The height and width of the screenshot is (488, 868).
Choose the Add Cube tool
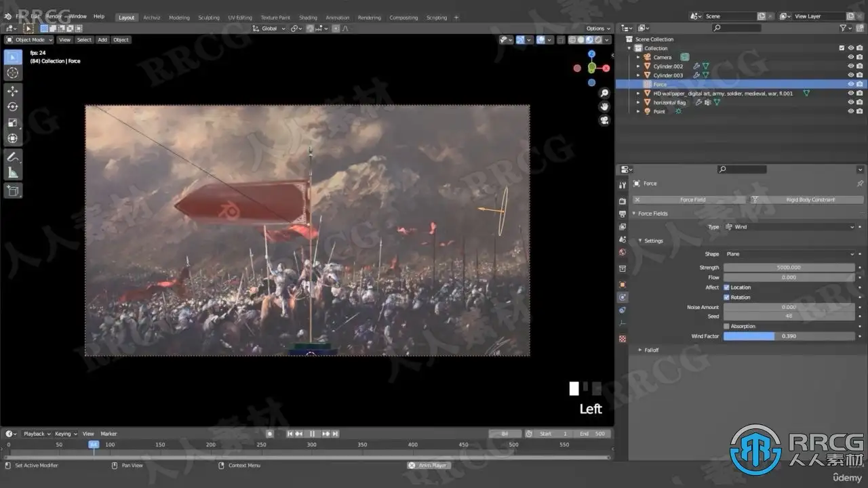click(13, 191)
